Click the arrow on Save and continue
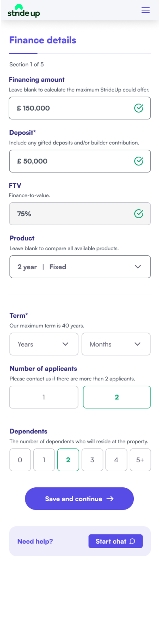160x644 pixels. pos(110,499)
